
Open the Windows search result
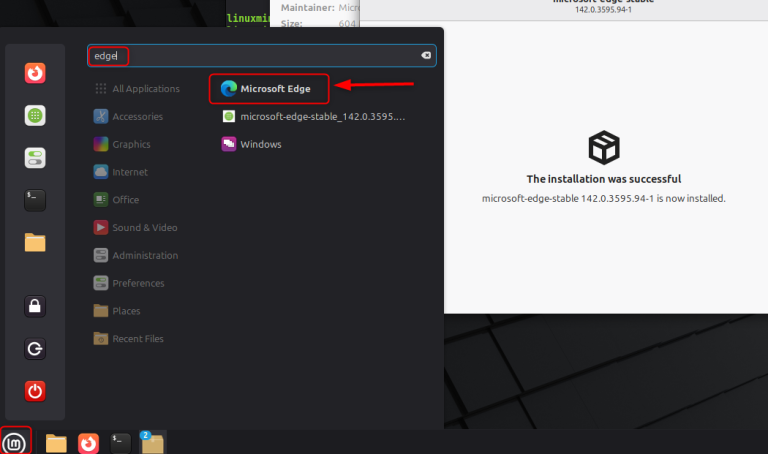[252, 144]
